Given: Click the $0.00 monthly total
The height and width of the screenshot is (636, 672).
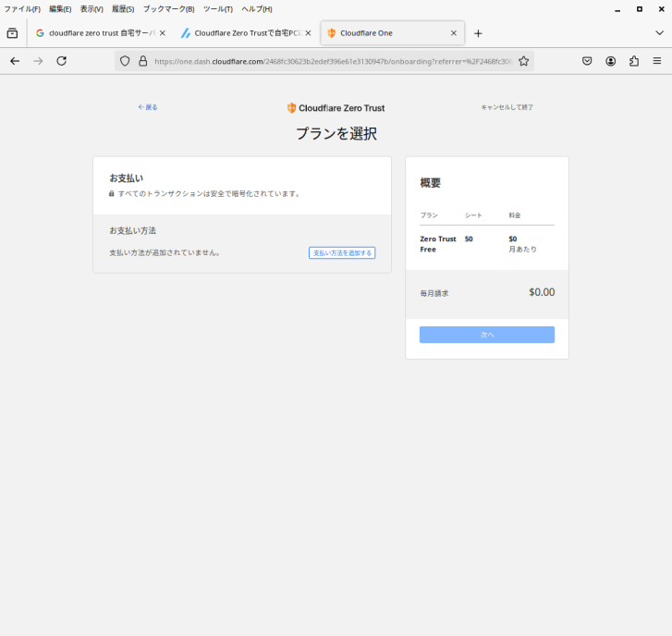Looking at the screenshot, I should coord(542,292).
